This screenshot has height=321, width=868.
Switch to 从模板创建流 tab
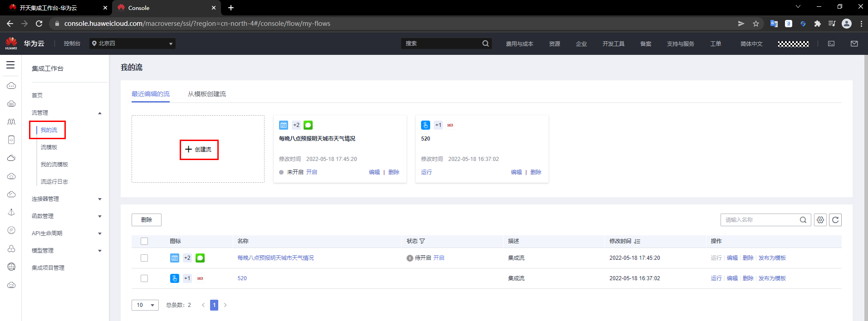[x=207, y=94]
